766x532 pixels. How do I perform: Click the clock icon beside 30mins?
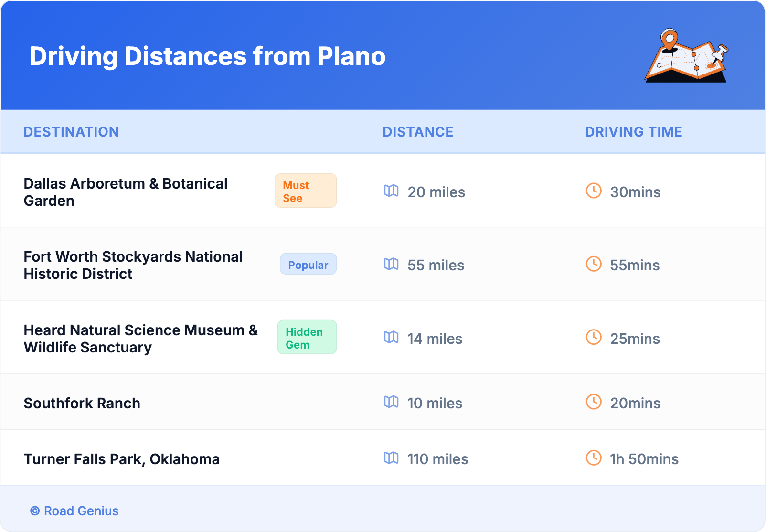[594, 191]
